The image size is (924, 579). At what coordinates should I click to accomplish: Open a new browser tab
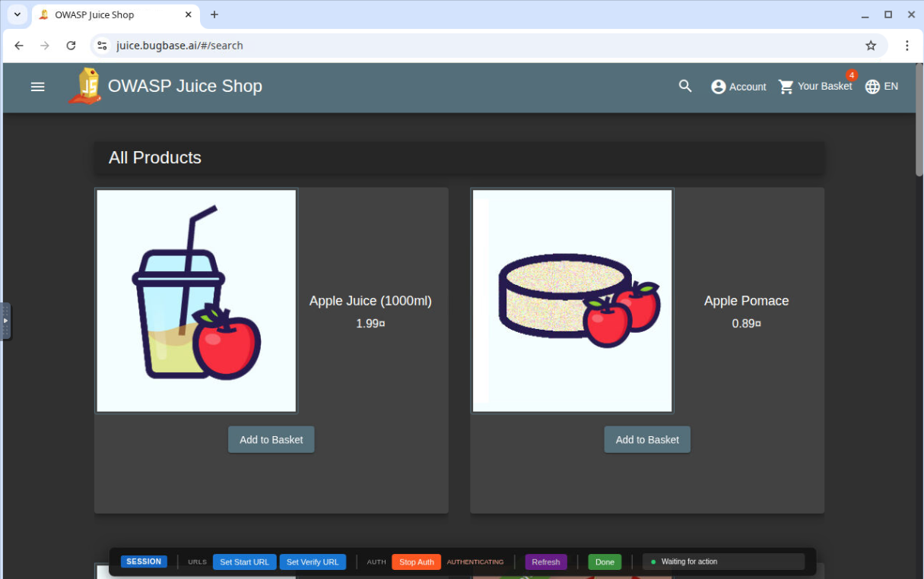(x=214, y=14)
